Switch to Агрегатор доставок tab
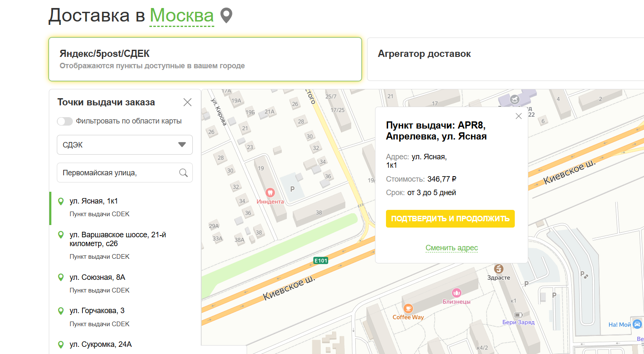The image size is (644, 354). [506, 59]
